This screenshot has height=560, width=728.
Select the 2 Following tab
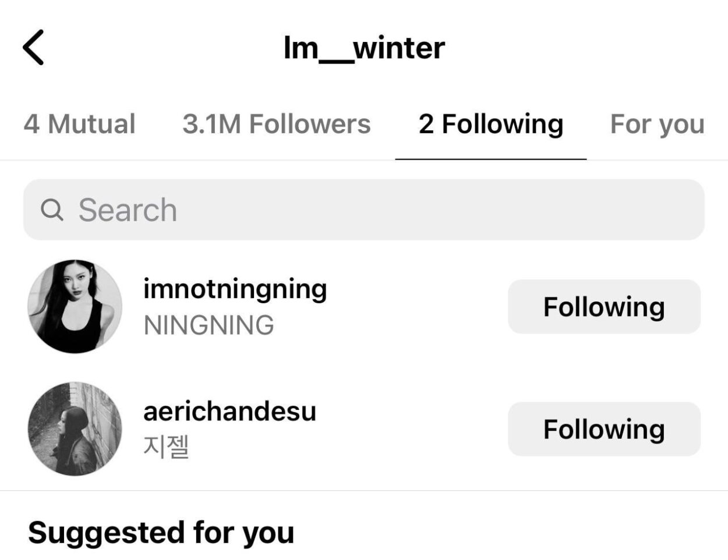[491, 124]
